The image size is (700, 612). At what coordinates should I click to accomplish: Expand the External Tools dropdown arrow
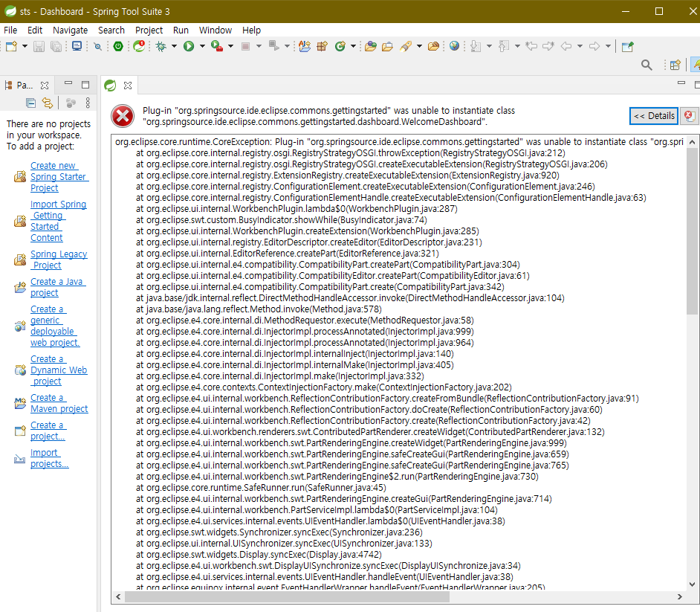point(231,46)
